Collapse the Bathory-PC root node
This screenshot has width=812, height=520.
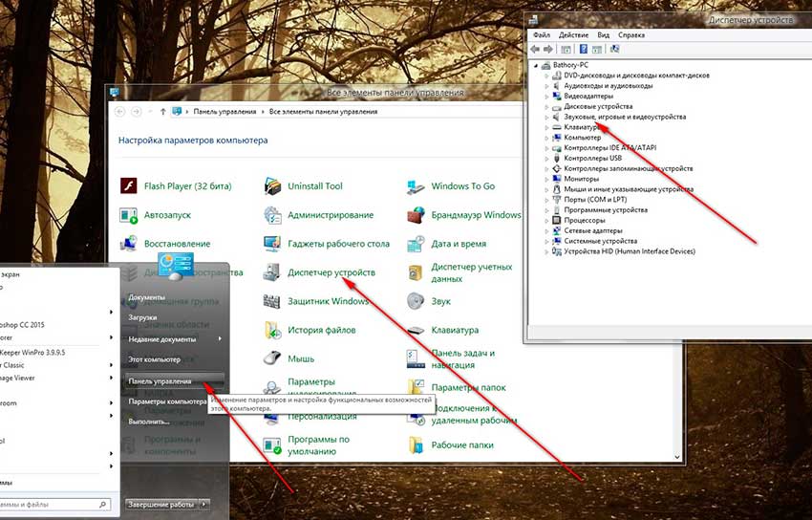[536, 65]
